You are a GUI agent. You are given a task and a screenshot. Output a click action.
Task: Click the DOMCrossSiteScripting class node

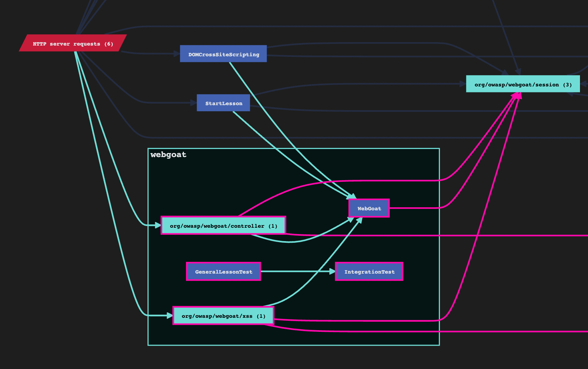point(223,54)
